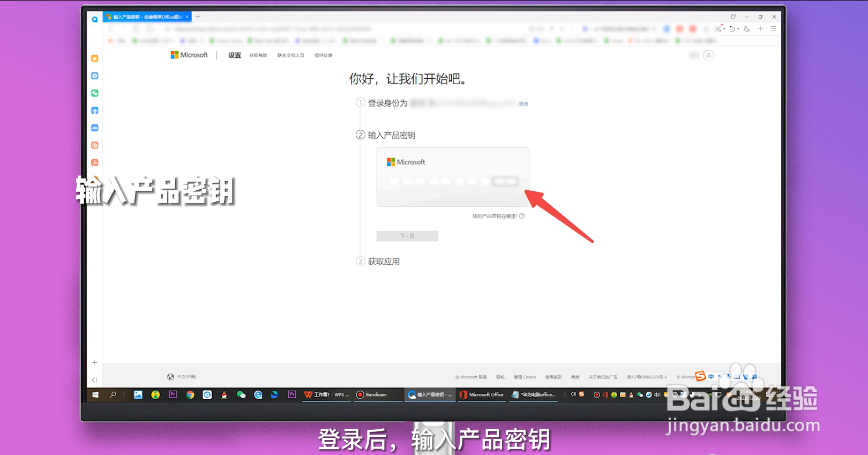This screenshot has width=868, height=455.
Task: Switch to WPS 工作簿1 taskbar window
Action: pos(327,395)
